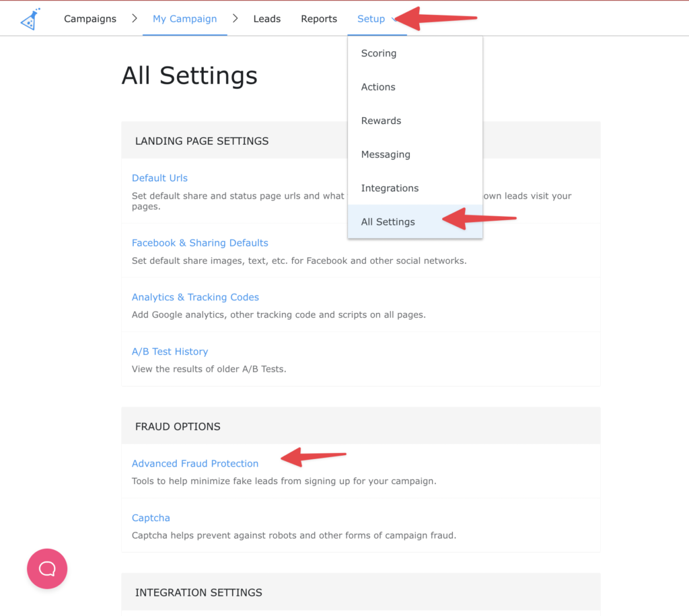Image resolution: width=689 pixels, height=616 pixels.
Task: Open the Reports section
Action: (x=319, y=19)
